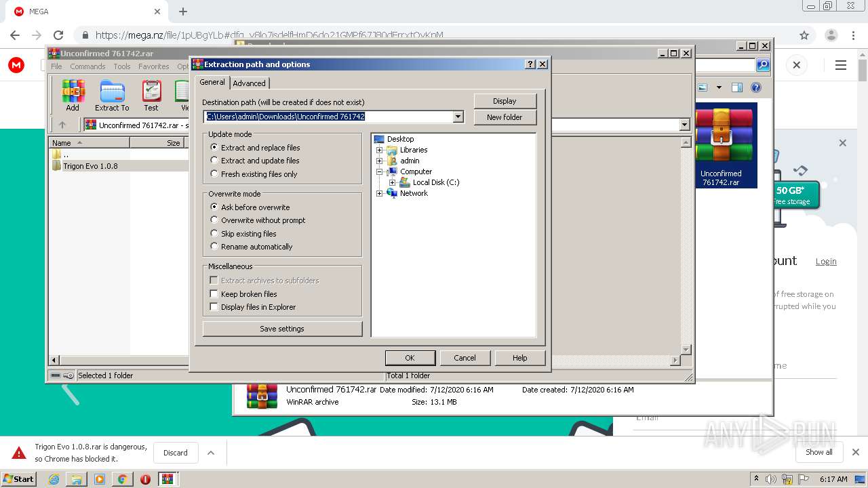Reload the MEGA page
868x488 pixels.
58,35
